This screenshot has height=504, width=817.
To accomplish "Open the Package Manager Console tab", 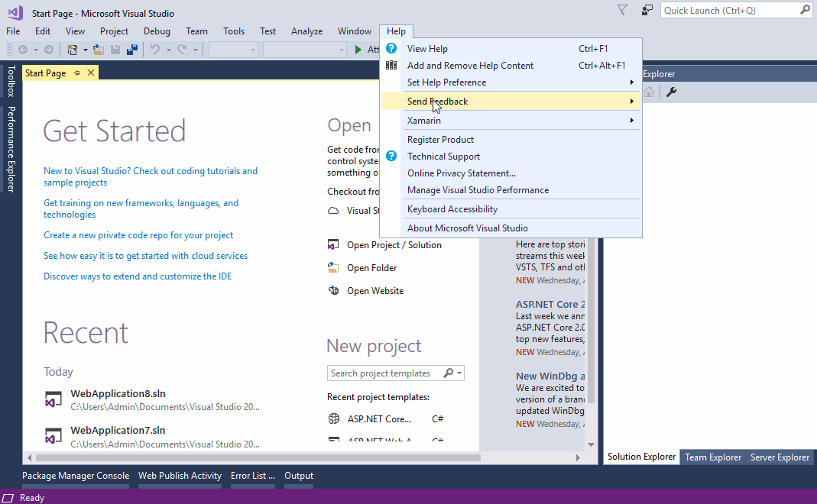I will (76, 476).
